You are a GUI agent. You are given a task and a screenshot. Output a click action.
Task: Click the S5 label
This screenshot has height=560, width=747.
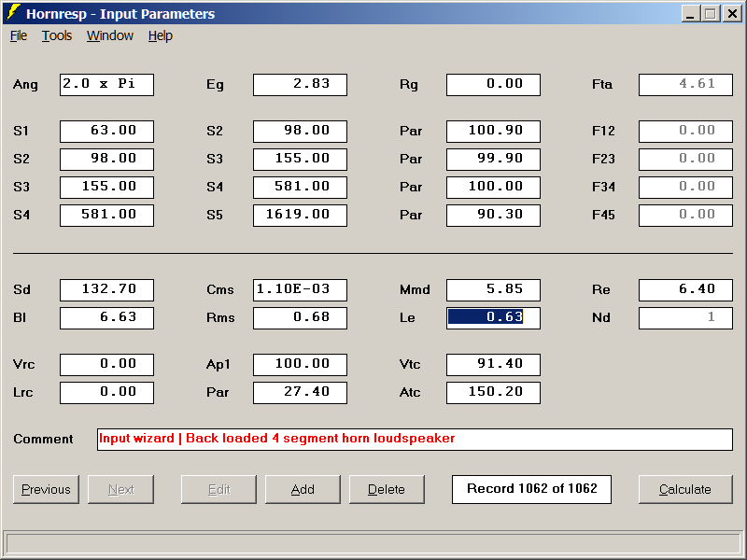click(x=215, y=216)
